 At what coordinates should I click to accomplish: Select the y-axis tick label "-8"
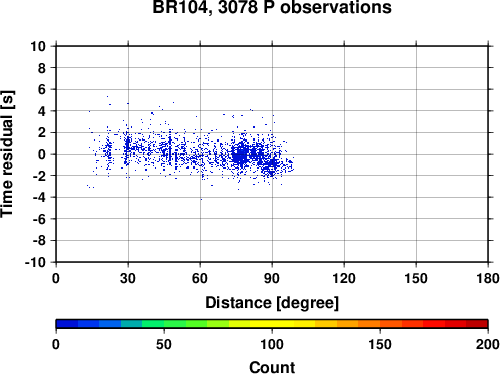(39, 241)
